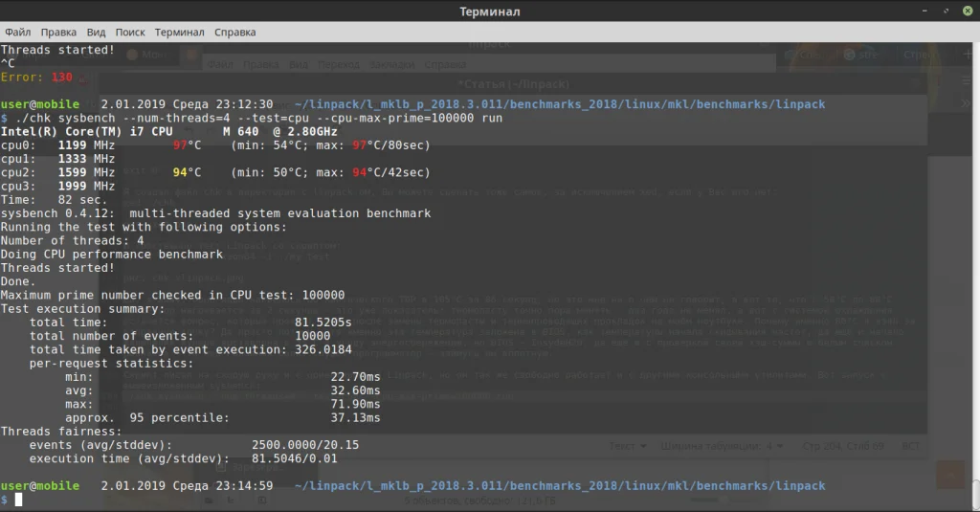Click the yellow 94°C cpu2 temperature
This screenshot has height=512, width=980.
[x=187, y=172]
